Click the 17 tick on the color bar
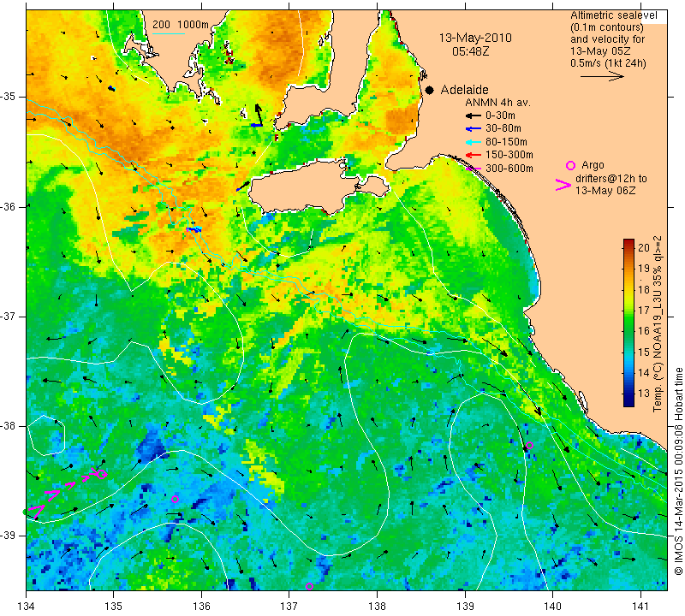685x616 pixels. coord(644,311)
